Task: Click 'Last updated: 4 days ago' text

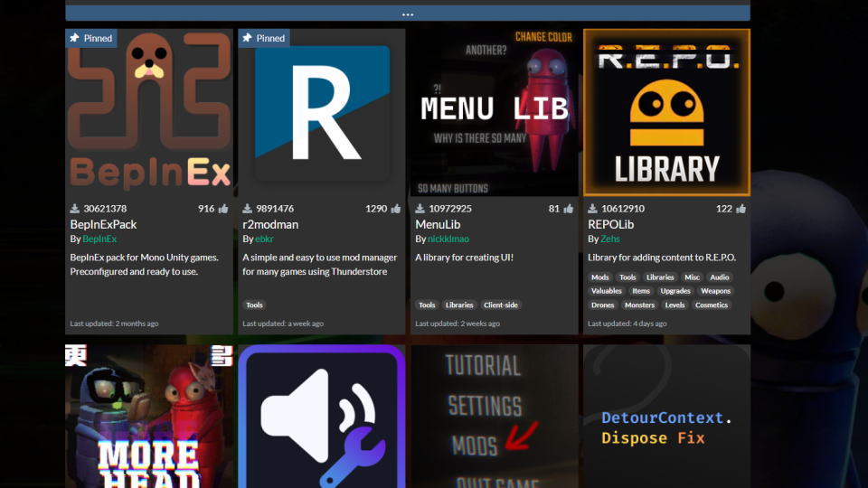Action: [x=627, y=324]
